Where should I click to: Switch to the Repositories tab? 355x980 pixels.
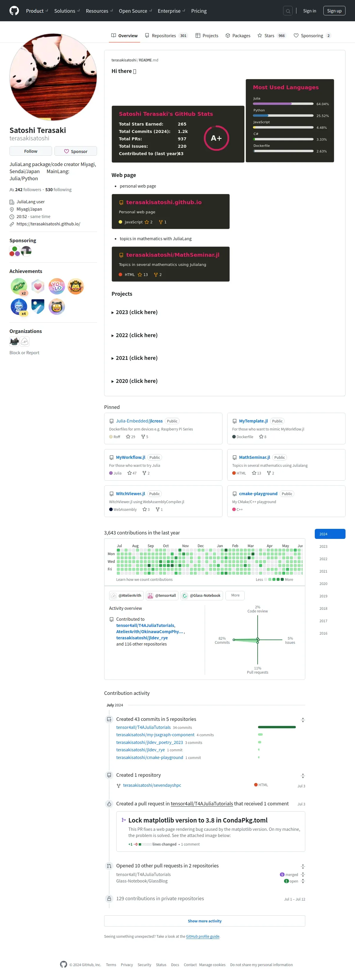[x=166, y=36]
